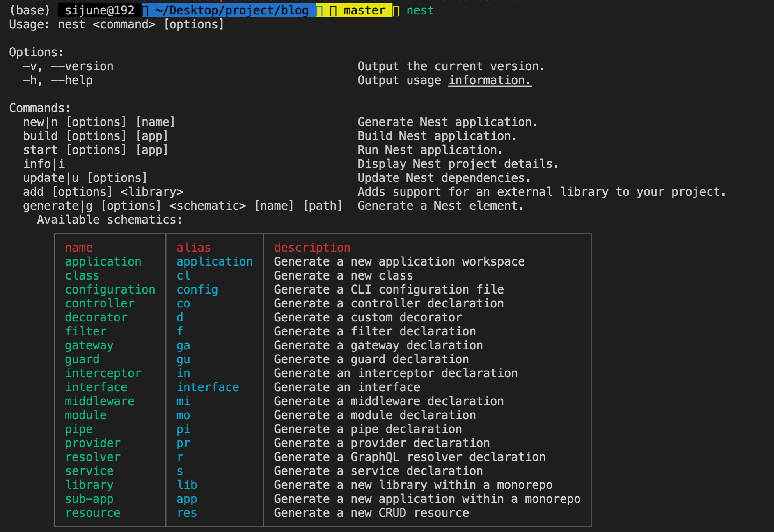Click 'sub-app' in the name column
This screenshot has width=774, height=532.
click(x=89, y=499)
